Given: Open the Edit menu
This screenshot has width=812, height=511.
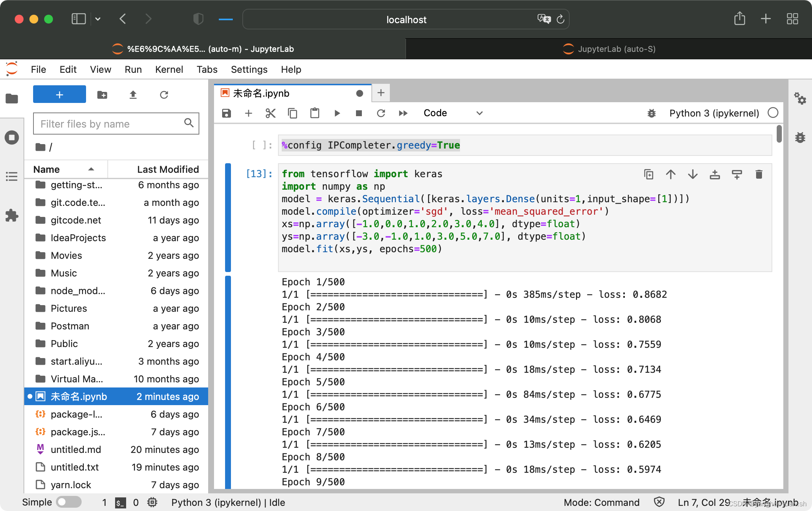Looking at the screenshot, I should 68,69.
